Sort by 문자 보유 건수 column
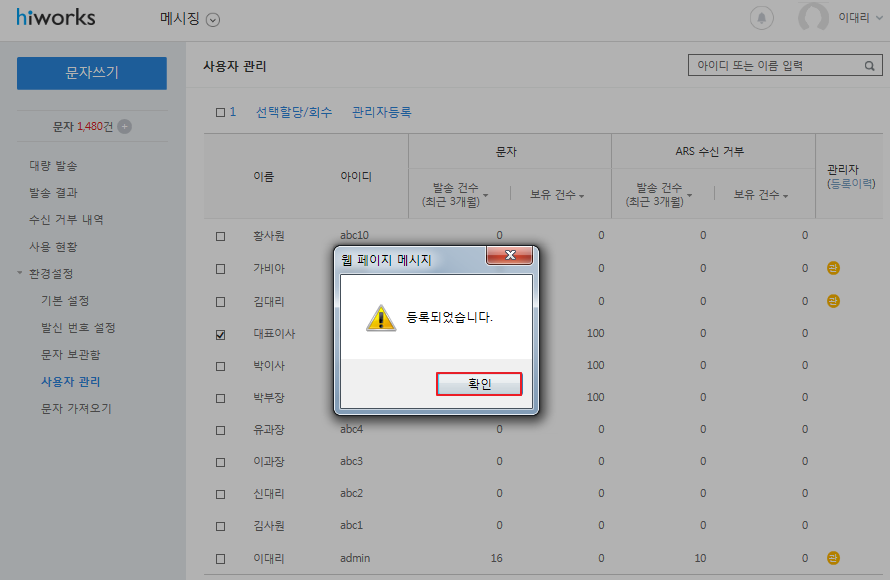 tap(557, 195)
